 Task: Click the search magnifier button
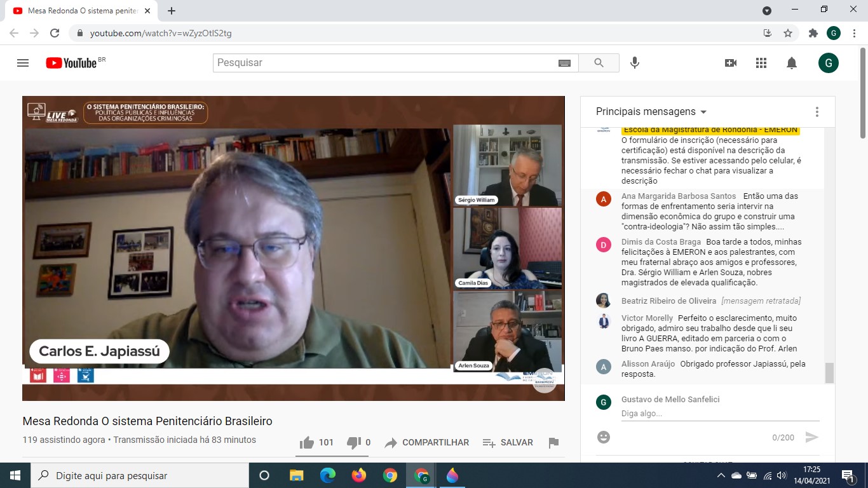point(599,63)
